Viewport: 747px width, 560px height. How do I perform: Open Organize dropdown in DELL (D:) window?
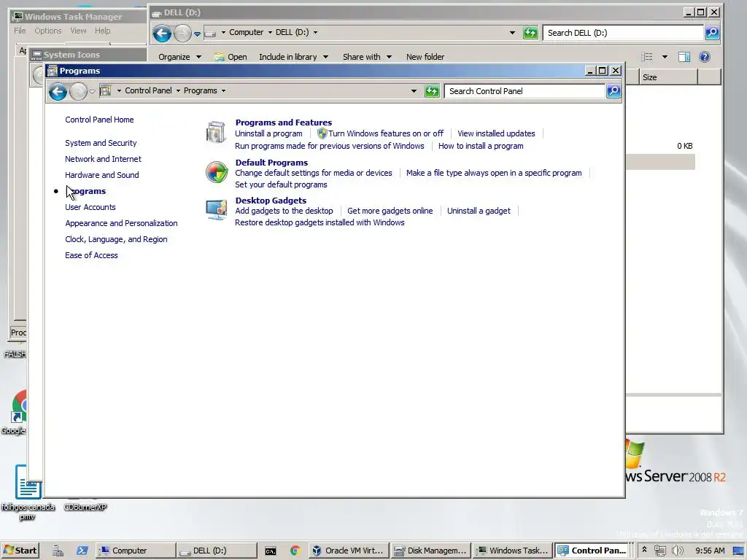pos(179,57)
